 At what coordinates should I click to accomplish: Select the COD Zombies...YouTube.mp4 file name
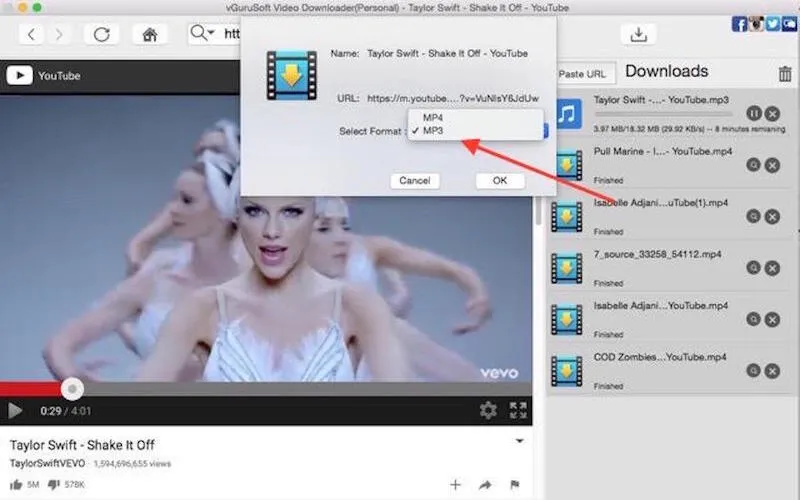click(x=660, y=357)
